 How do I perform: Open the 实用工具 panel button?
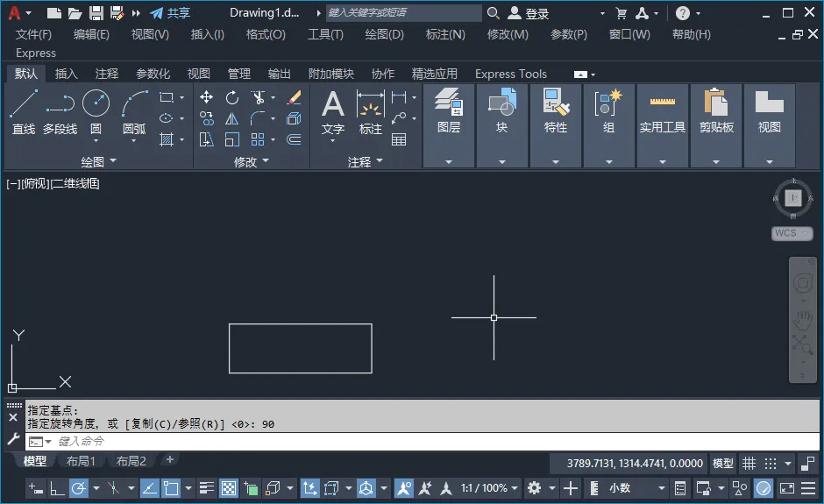pyautogui.click(x=662, y=125)
